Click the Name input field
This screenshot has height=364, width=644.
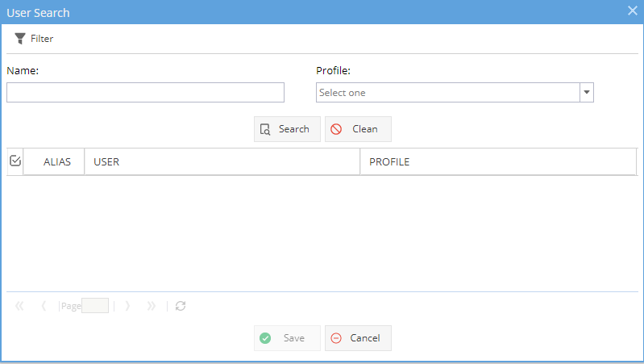point(145,93)
